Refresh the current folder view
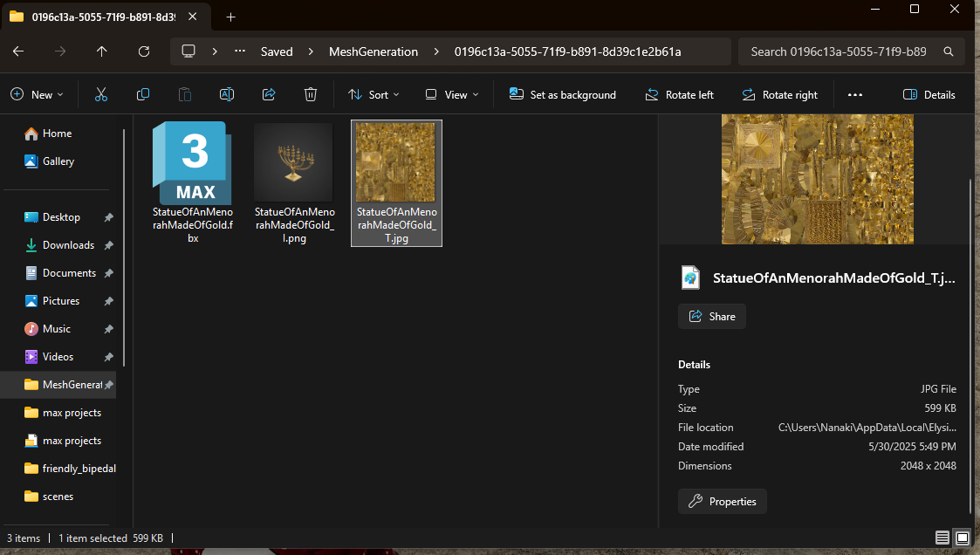Image resolution: width=980 pixels, height=555 pixels. (144, 51)
